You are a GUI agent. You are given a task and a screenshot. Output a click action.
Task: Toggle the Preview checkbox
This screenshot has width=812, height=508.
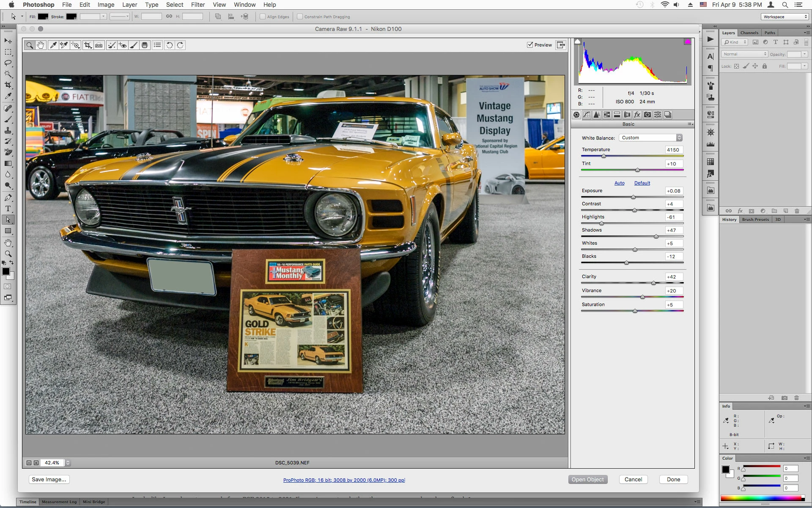pyautogui.click(x=530, y=45)
